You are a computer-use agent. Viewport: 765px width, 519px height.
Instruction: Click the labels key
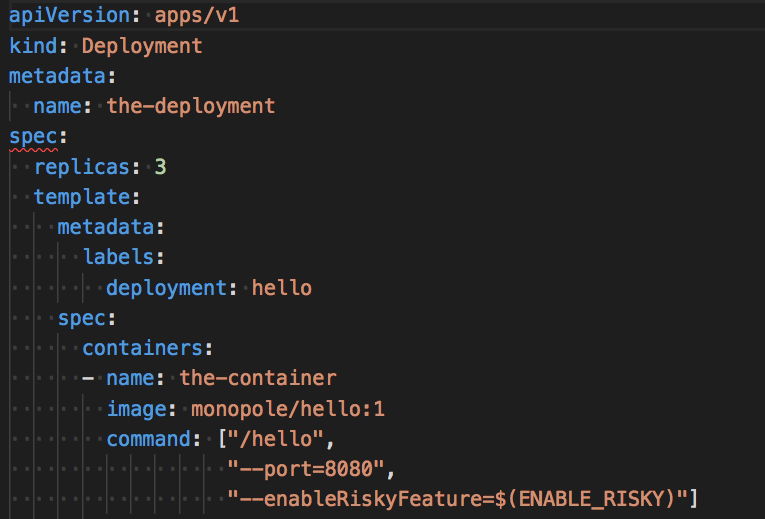(118, 257)
